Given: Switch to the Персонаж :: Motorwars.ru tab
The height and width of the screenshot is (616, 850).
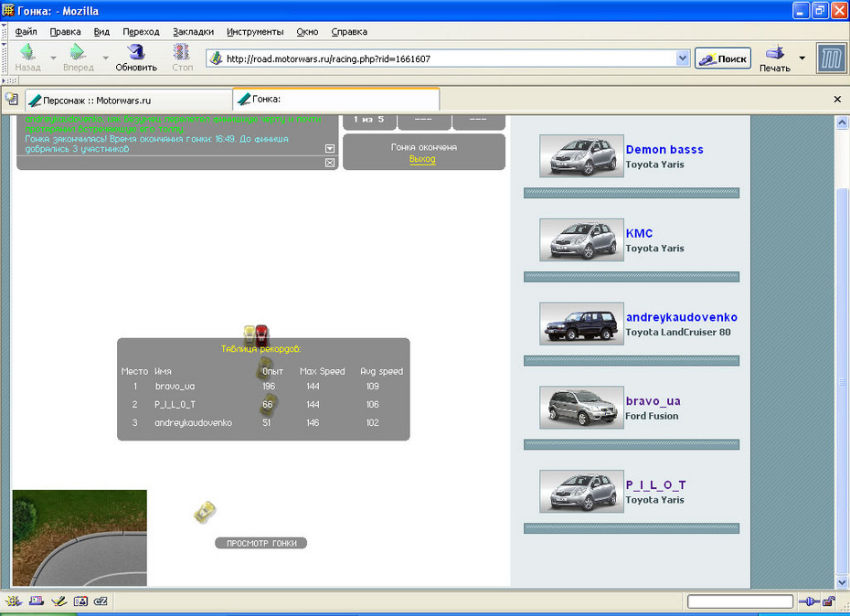Looking at the screenshot, I should pyautogui.click(x=129, y=101).
